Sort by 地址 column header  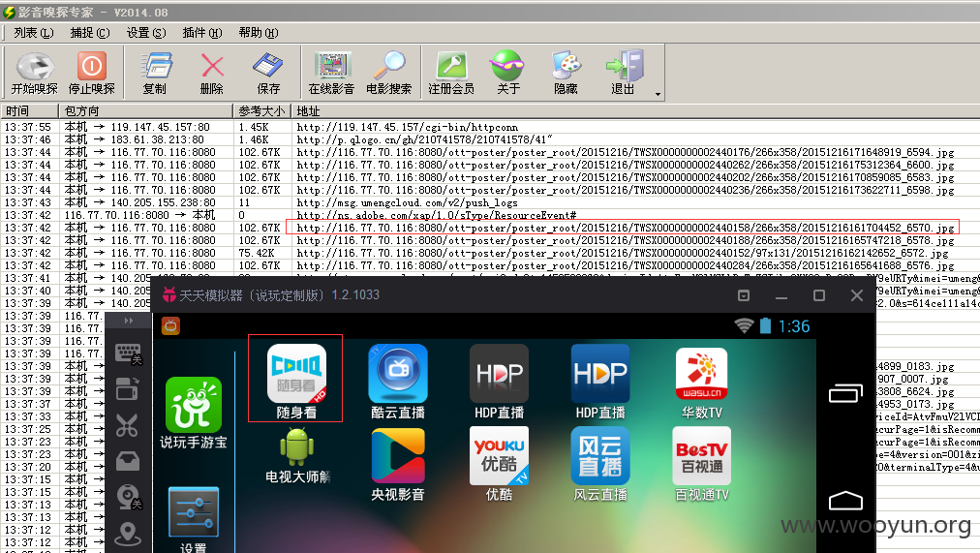point(635,111)
